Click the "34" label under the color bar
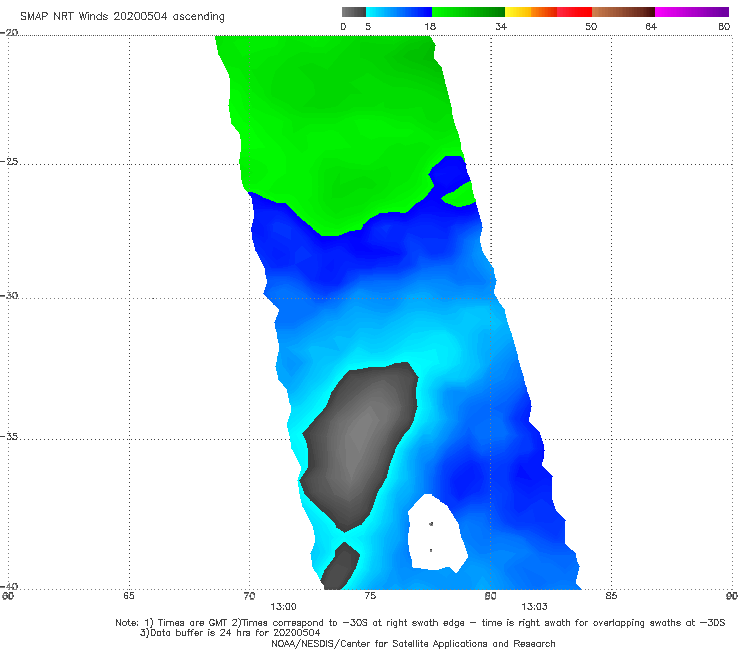 coord(501,27)
